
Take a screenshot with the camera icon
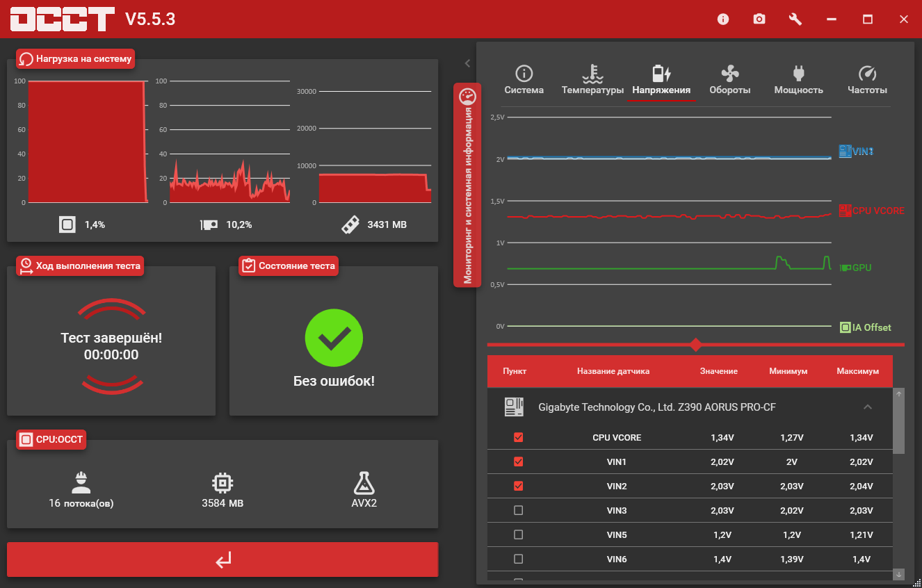click(759, 19)
